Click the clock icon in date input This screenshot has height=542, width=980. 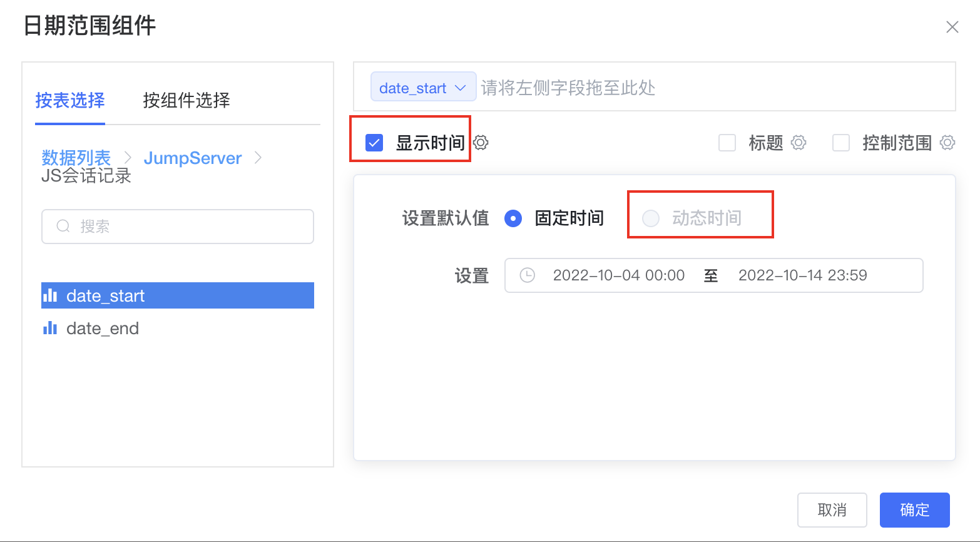point(527,275)
